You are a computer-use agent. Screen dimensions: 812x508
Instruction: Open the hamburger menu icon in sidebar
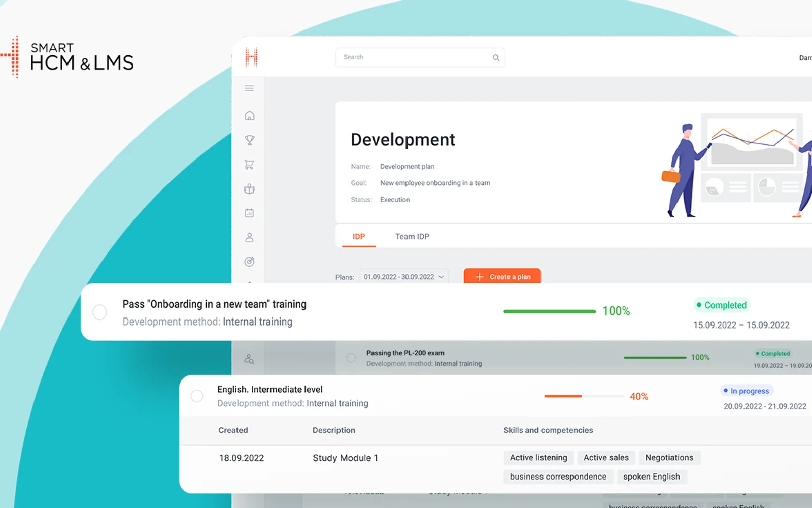pos(249,88)
